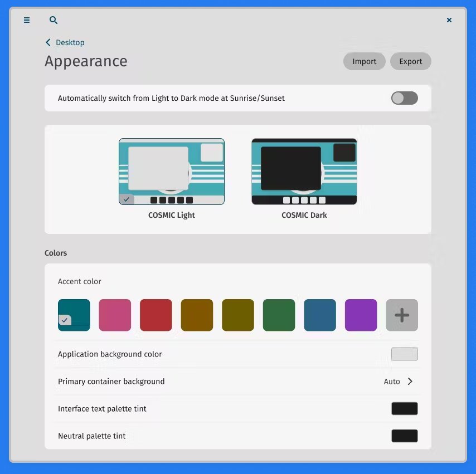Viewport: 476px width, 474px height.
Task: Add a custom accent color
Action: click(402, 315)
